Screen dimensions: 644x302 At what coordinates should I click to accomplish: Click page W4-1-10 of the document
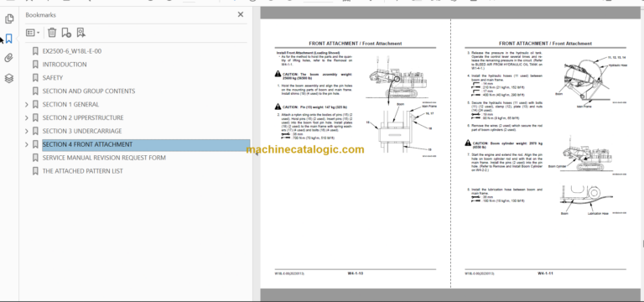(356, 154)
